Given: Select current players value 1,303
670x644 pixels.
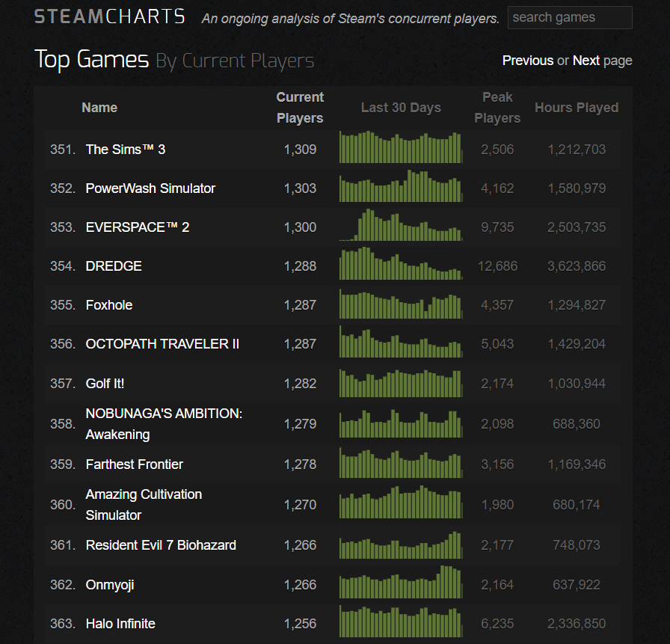Looking at the screenshot, I should click(300, 188).
